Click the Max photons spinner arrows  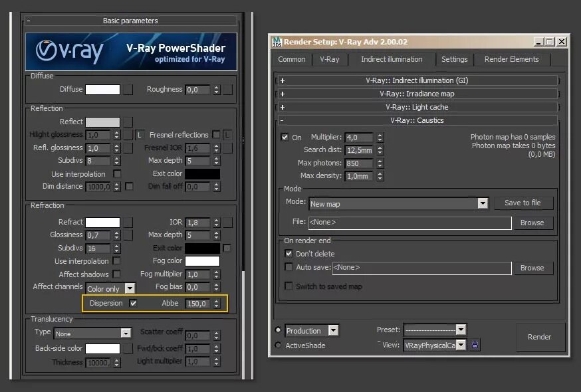pos(380,163)
